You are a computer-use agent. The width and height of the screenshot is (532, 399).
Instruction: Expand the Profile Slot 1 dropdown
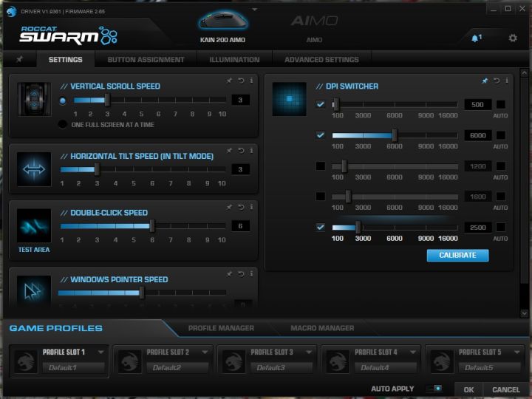coord(100,352)
